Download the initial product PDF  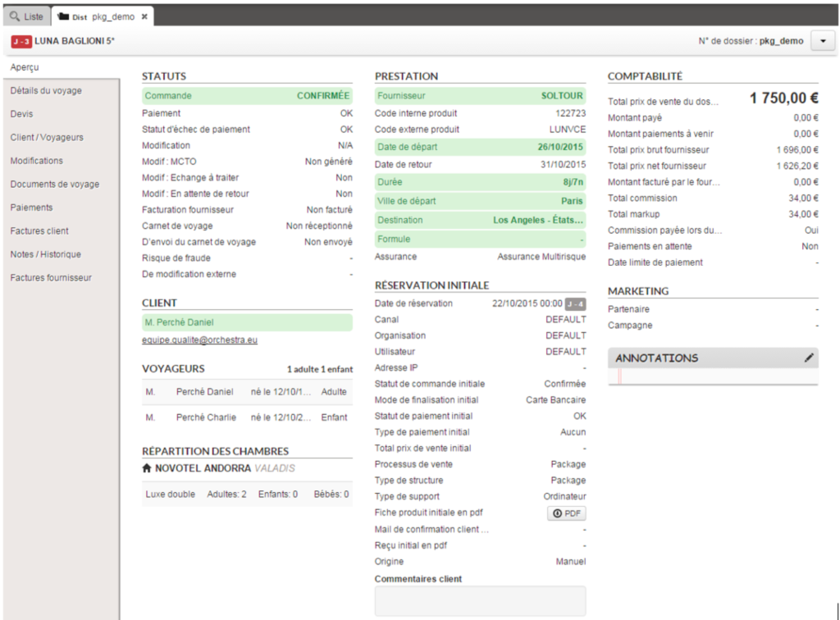tap(566, 513)
